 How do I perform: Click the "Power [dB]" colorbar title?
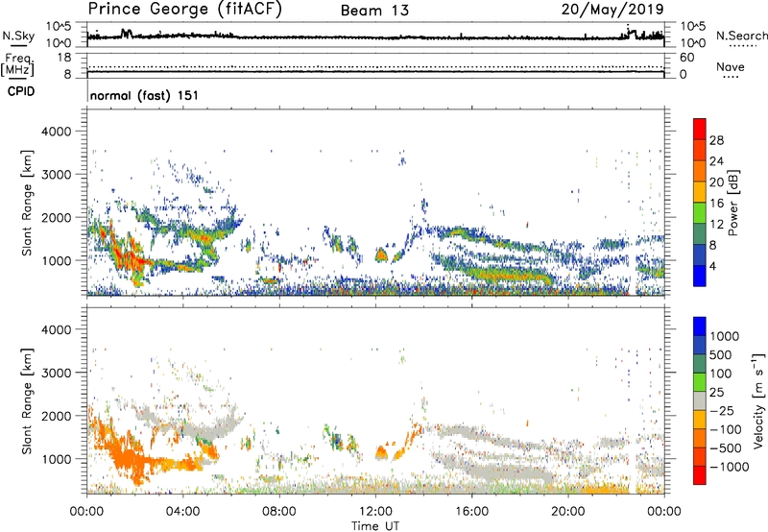tap(732, 203)
